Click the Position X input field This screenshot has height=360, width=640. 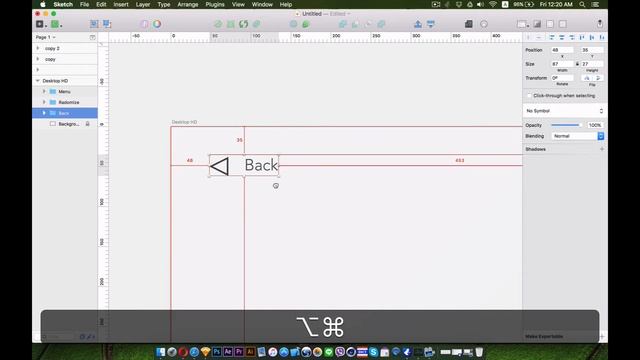click(562, 50)
